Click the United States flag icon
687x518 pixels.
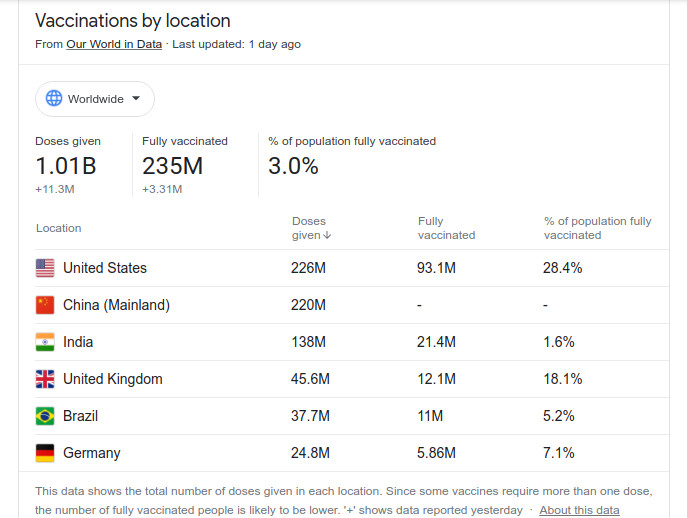(45, 268)
